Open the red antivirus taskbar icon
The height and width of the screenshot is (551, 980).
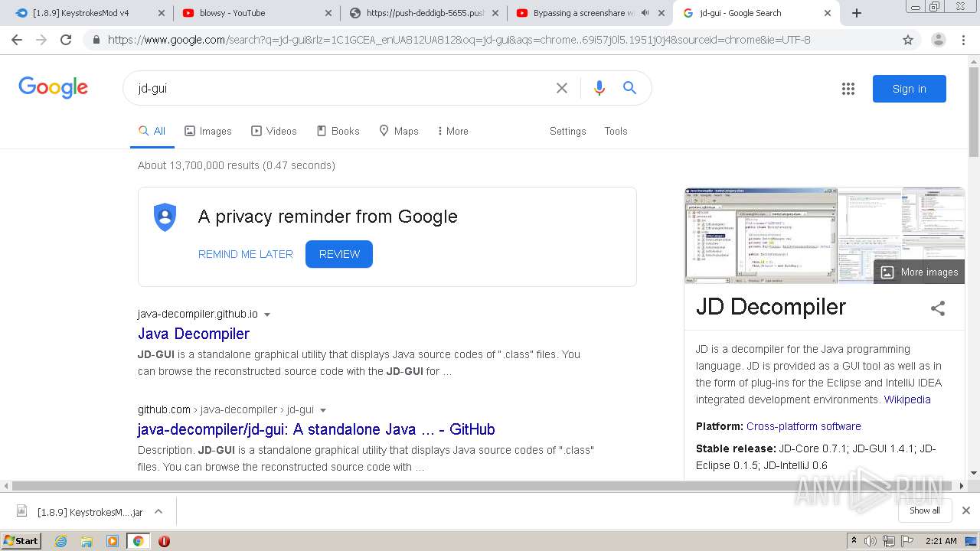(164, 541)
